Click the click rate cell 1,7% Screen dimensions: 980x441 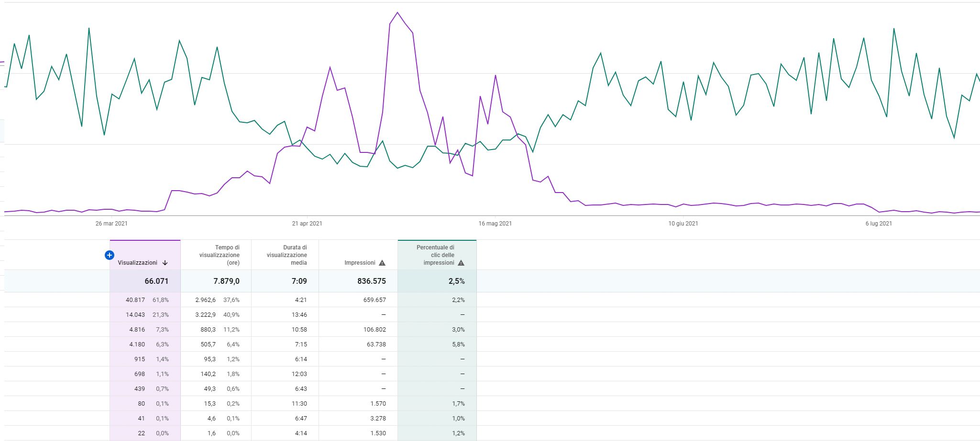(x=458, y=403)
